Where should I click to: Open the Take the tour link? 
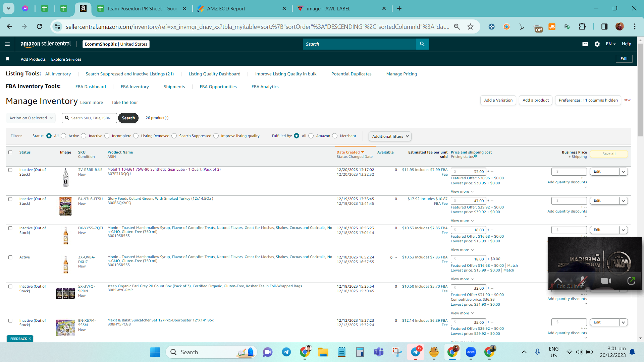(124, 103)
